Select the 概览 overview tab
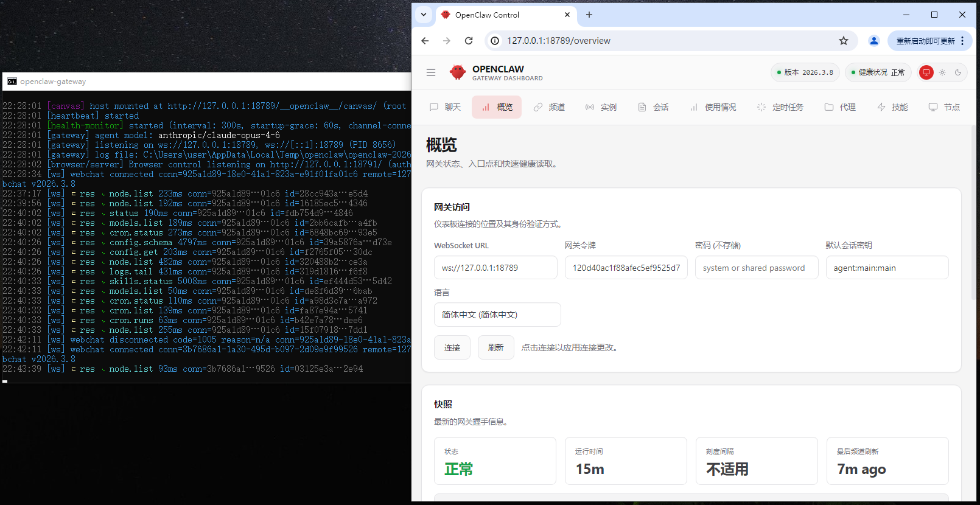This screenshot has height=505, width=980. pyautogui.click(x=497, y=107)
